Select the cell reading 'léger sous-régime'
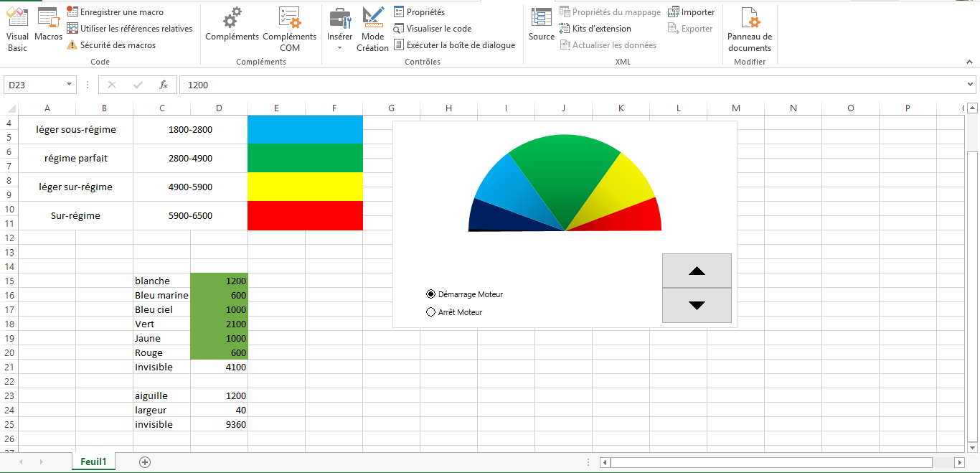Screen dimensions: 980x473 75,129
